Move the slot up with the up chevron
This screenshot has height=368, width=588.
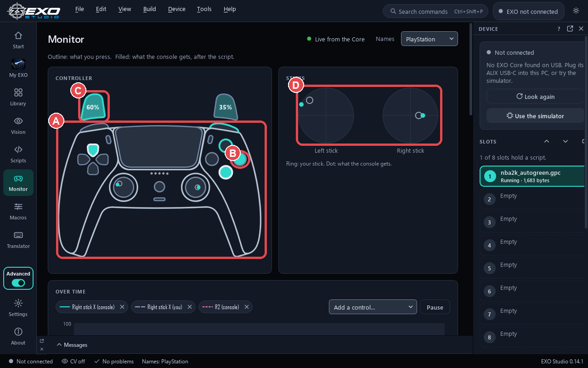tap(547, 141)
